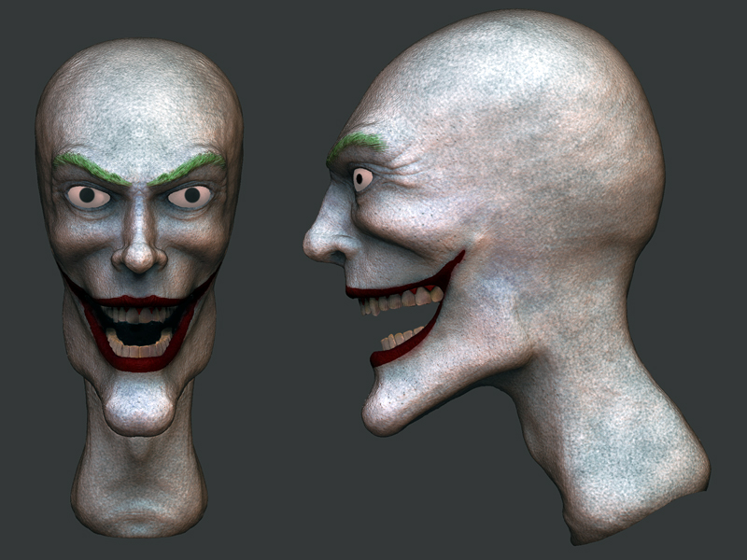Select the front-view head model
The image size is (747, 560).
[x=138, y=287]
